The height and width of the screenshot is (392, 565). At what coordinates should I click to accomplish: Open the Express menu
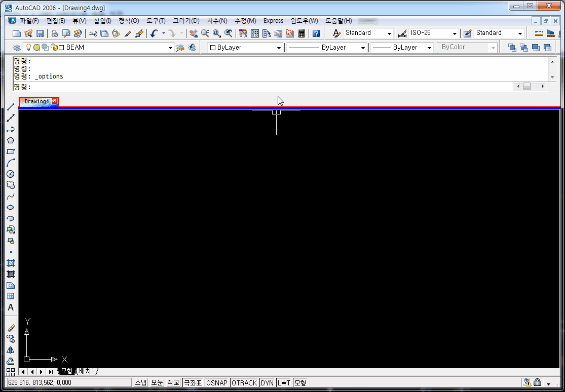coord(273,21)
